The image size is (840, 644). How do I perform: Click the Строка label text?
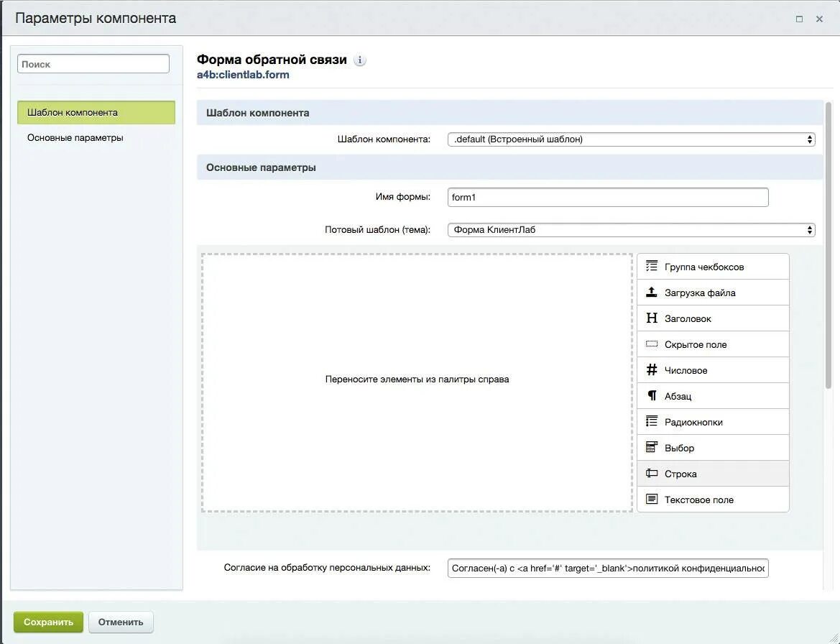click(x=680, y=474)
